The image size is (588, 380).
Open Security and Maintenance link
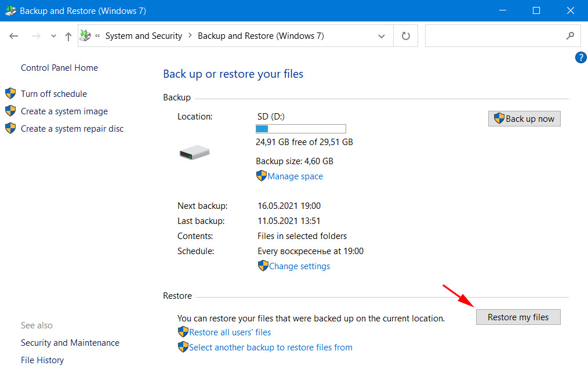click(70, 343)
